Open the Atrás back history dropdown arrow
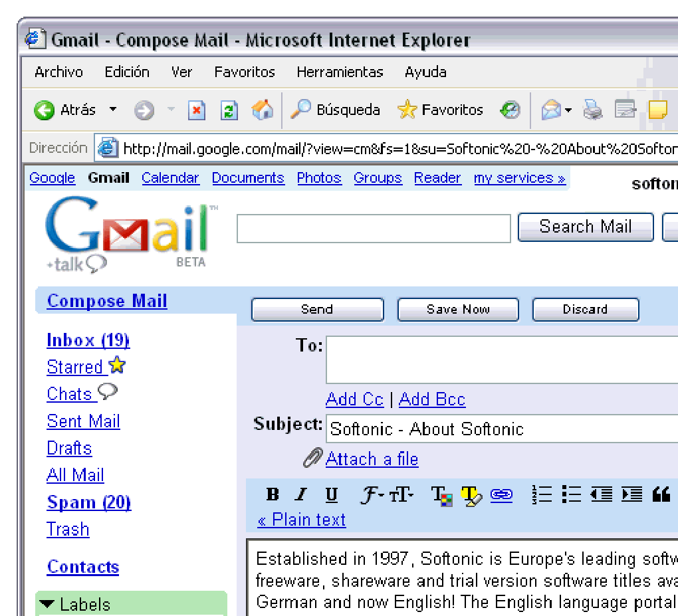678x616 pixels. pyautogui.click(x=113, y=110)
